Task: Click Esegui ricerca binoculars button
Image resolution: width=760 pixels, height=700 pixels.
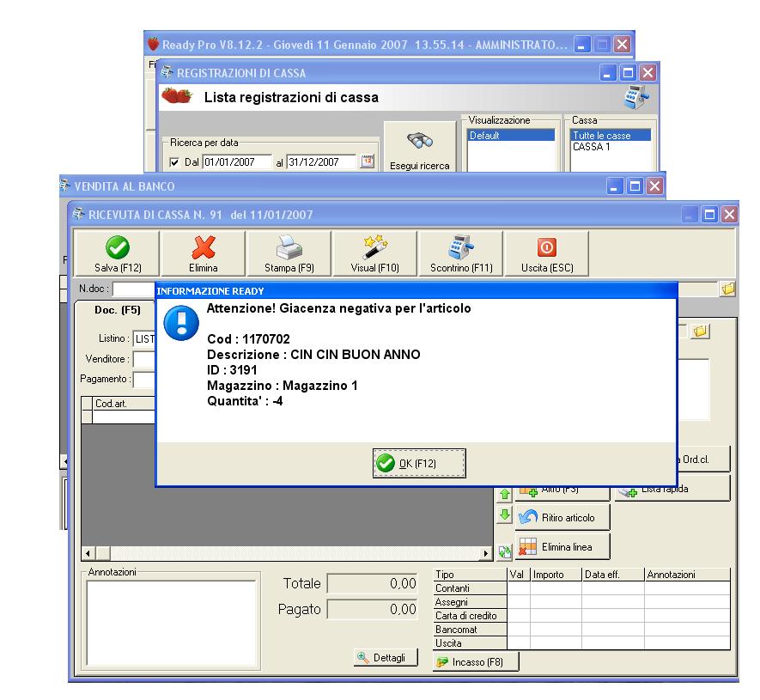Action: [420, 147]
